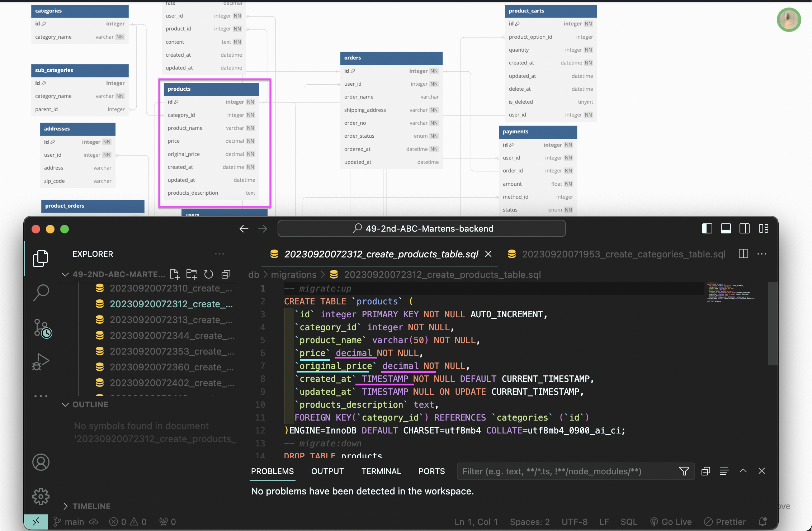
Task: Collapse the OUTLINE section
Action: click(x=65, y=404)
